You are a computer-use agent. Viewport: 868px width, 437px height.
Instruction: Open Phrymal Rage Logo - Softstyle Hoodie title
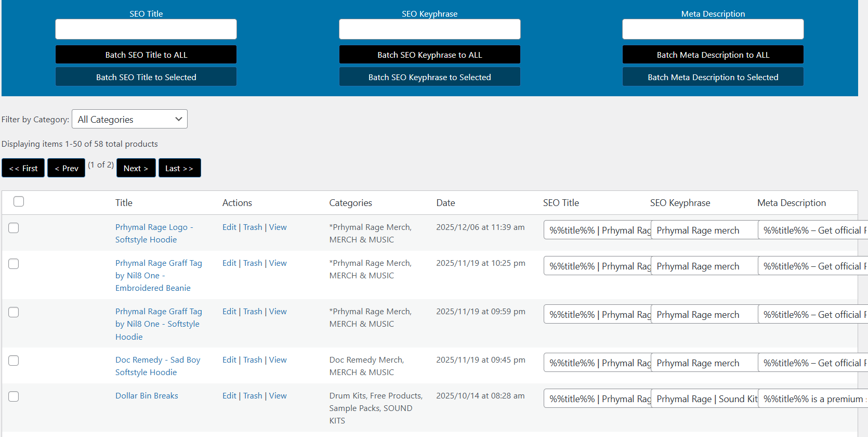tap(154, 234)
